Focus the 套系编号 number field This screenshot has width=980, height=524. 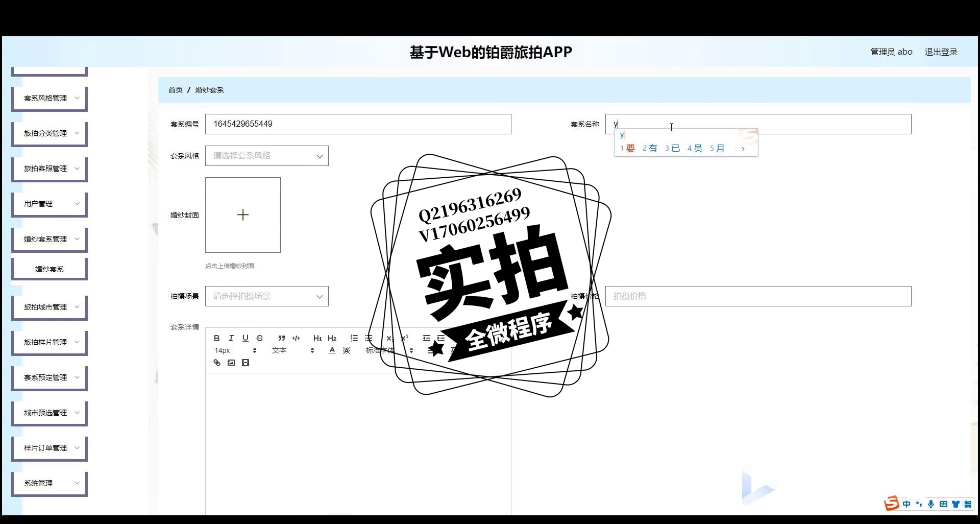[x=358, y=124]
